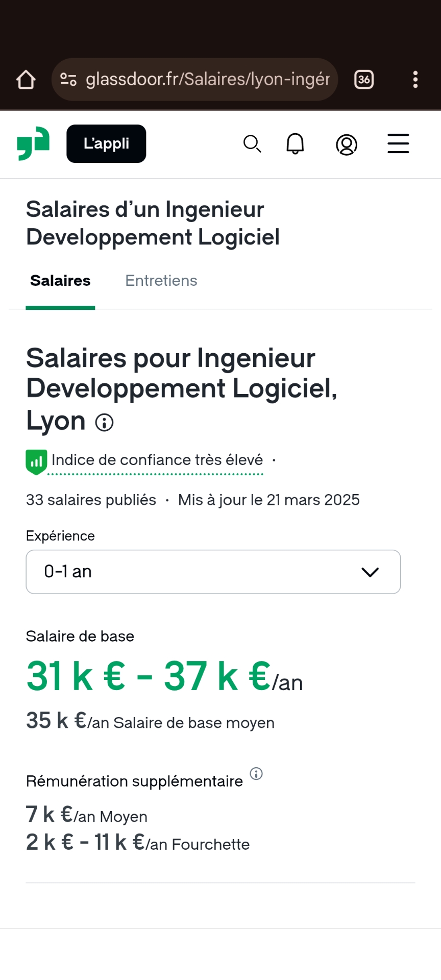The width and height of the screenshot is (441, 980).
Task: Expand the Expérience dropdown showing 0-1 an
Action: point(204,572)
